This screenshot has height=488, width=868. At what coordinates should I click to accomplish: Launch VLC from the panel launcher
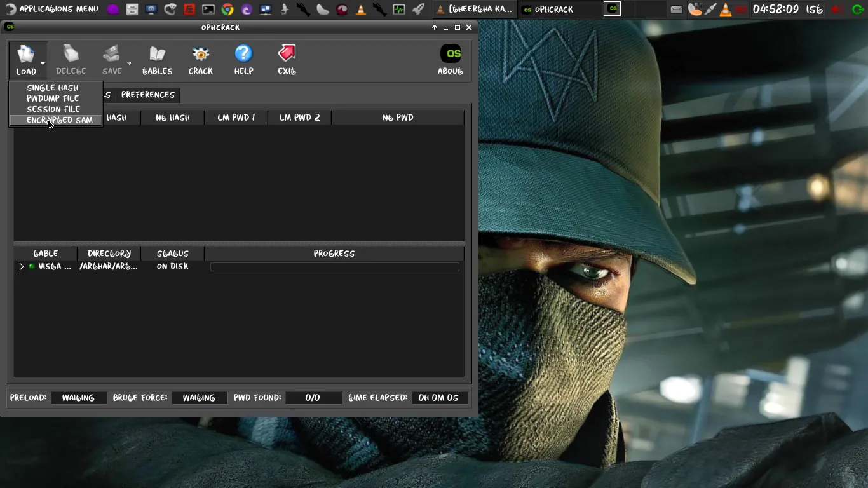361,10
